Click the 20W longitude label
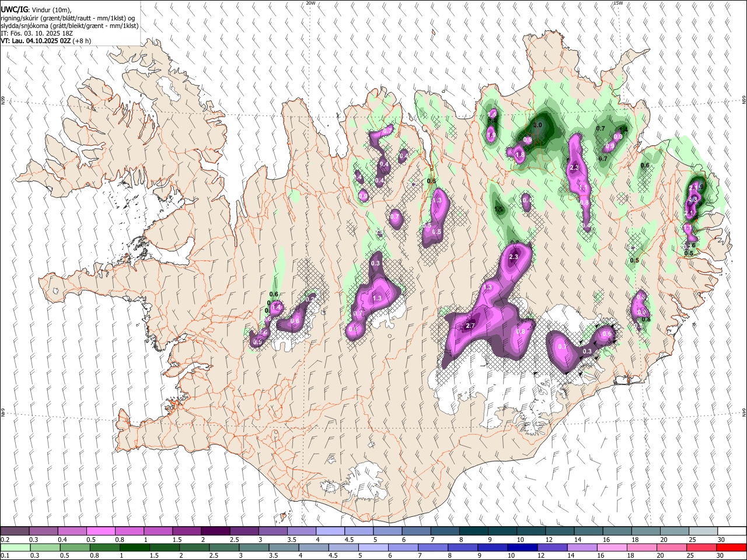This screenshot has width=747, height=560. 310,3
